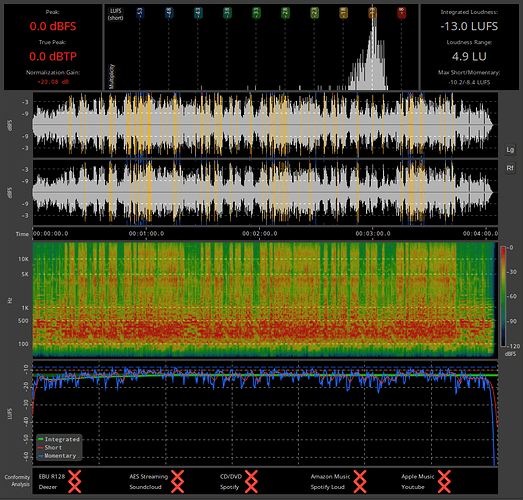Click the Lg channel badge
The width and height of the screenshot is (523, 500).
510,150
